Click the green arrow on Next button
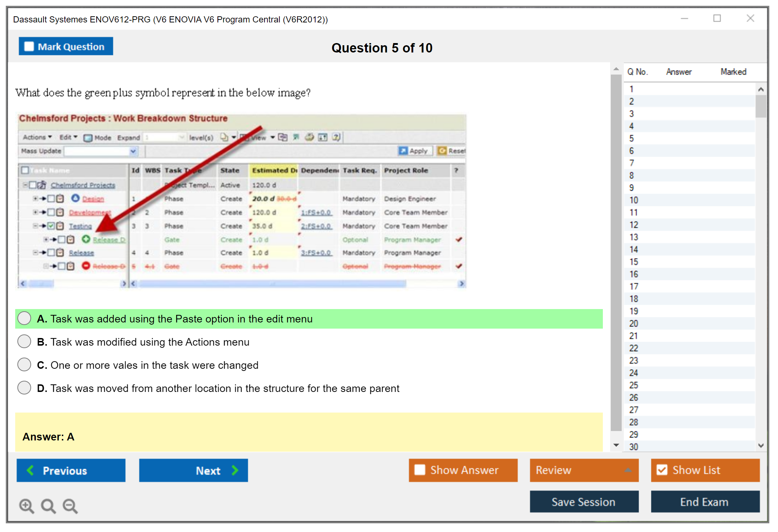 [x=235, y=470]
